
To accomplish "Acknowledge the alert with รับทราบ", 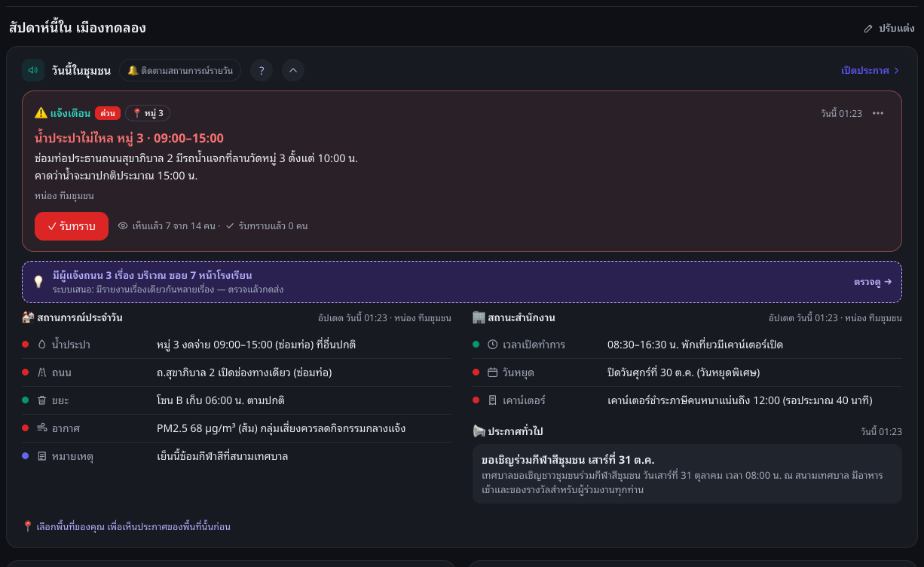I will tap(72, 226).
